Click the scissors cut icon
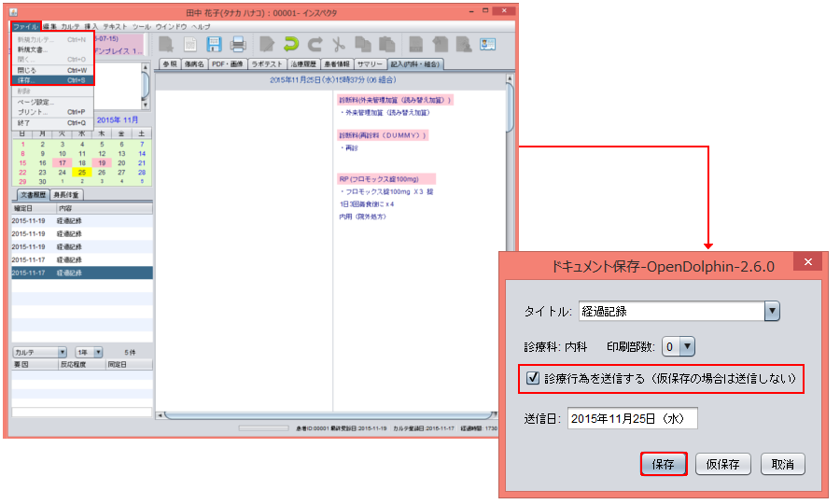The width and height of the screenshot is (840, 504). coord(339,45)
